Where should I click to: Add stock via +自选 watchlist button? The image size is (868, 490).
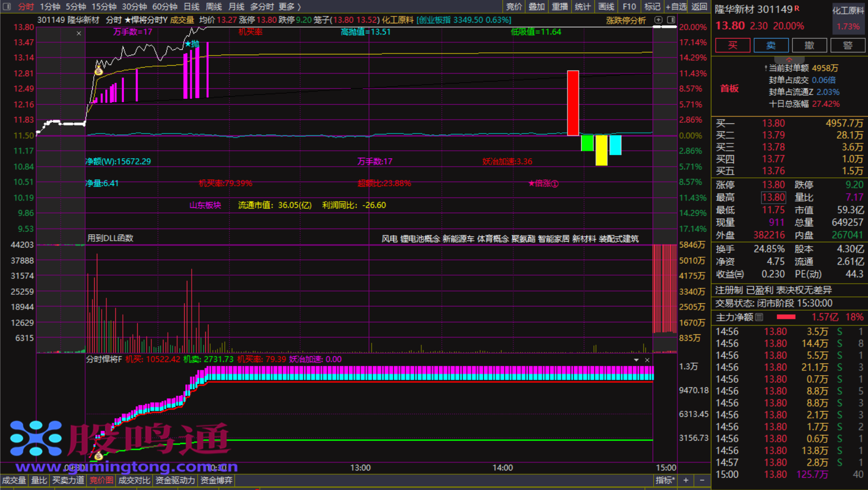[x=676, y=6]
